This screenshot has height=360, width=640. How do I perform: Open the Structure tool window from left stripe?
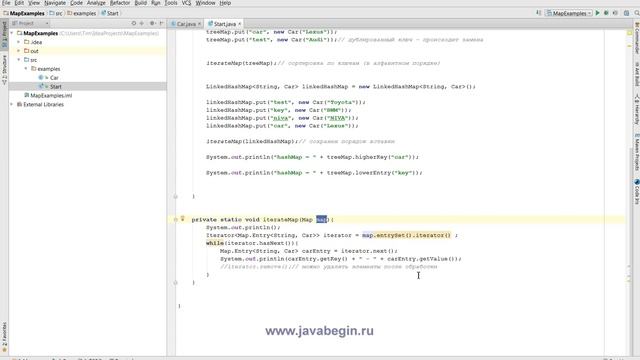coord(4,69)
